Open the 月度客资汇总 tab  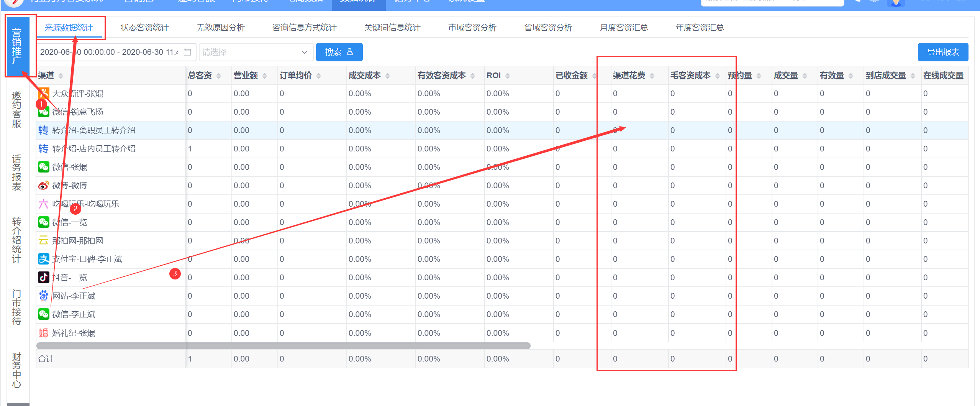coord(623,28)
